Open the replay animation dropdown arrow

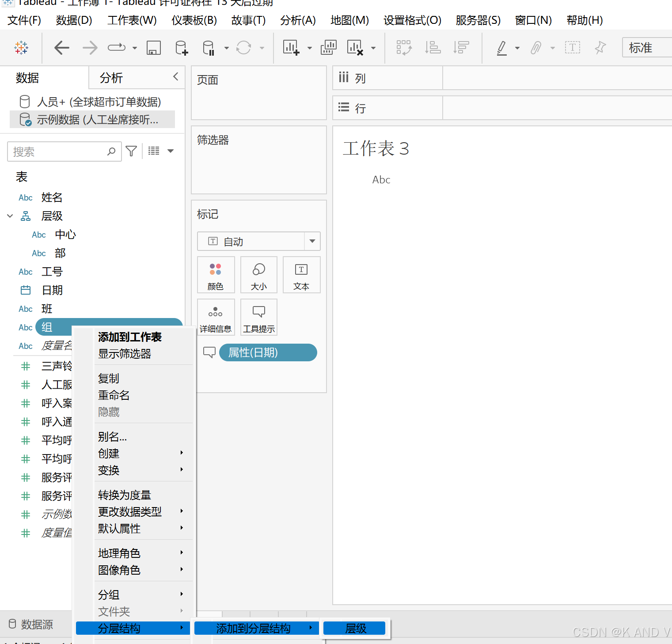[134, 48]
